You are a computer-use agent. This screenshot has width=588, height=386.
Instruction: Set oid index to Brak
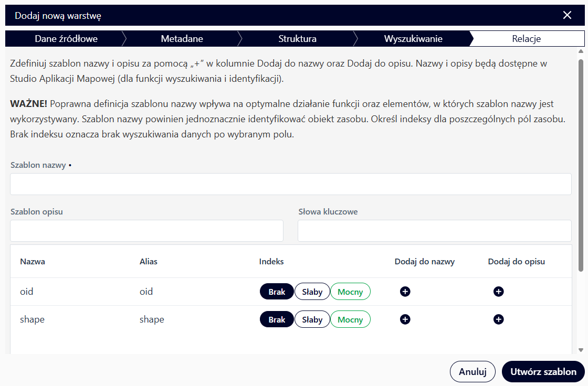(x=277, y=292)
